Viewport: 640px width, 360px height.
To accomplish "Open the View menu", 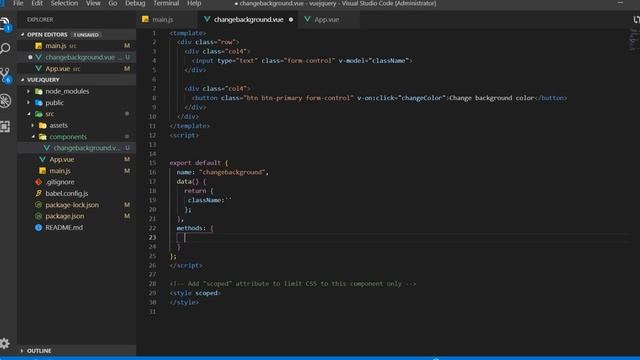I will pos(93,4).
